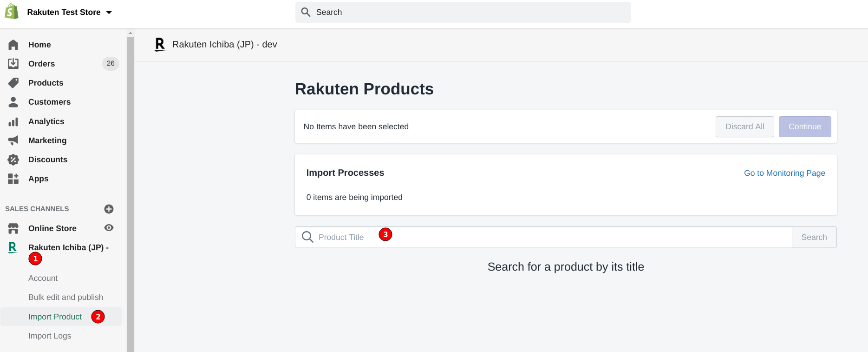Open the Online Store channel
868x352 pixels.
[x=52, y=228]
